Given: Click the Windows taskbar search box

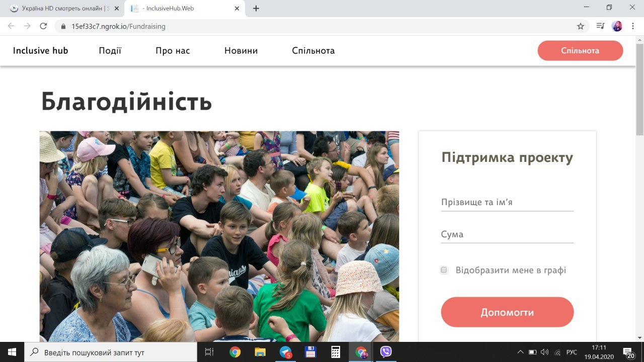Looking at the screenshot, I should click(x=111, y=352).
